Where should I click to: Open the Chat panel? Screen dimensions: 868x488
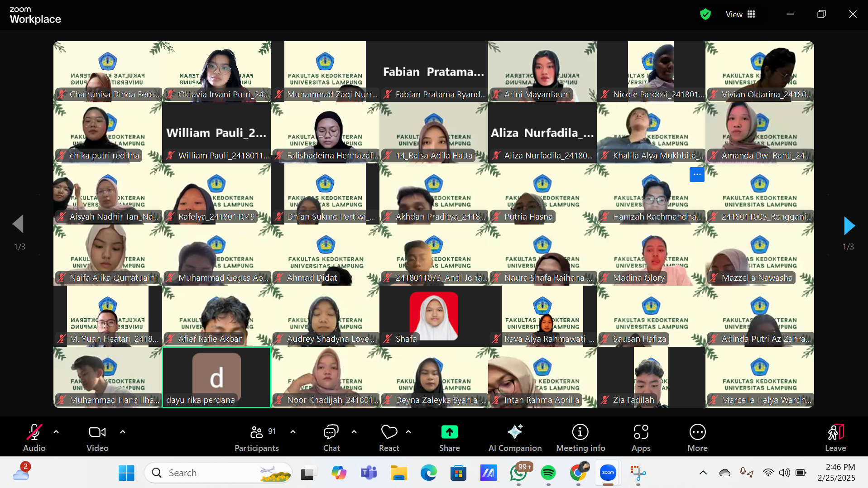click(331, 437)
